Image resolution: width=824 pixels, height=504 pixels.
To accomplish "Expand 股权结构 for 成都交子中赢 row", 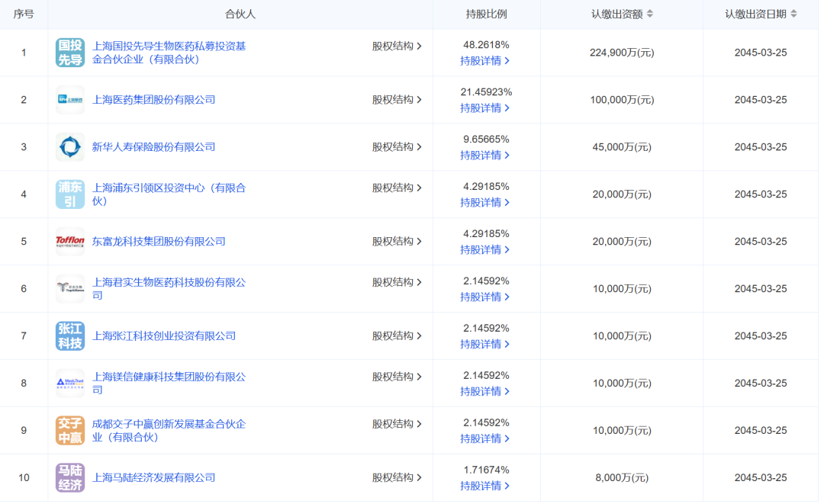I will coord(397,424).
